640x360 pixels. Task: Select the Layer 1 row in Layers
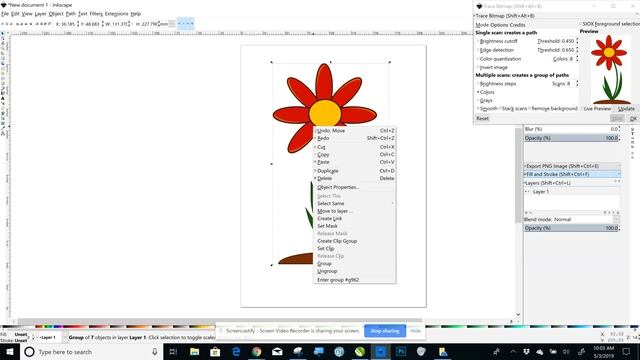tap(572, 192)
